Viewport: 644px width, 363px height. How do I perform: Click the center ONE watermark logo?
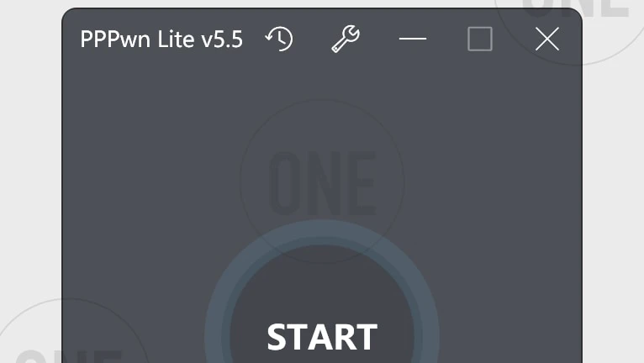tap(322, 182)
